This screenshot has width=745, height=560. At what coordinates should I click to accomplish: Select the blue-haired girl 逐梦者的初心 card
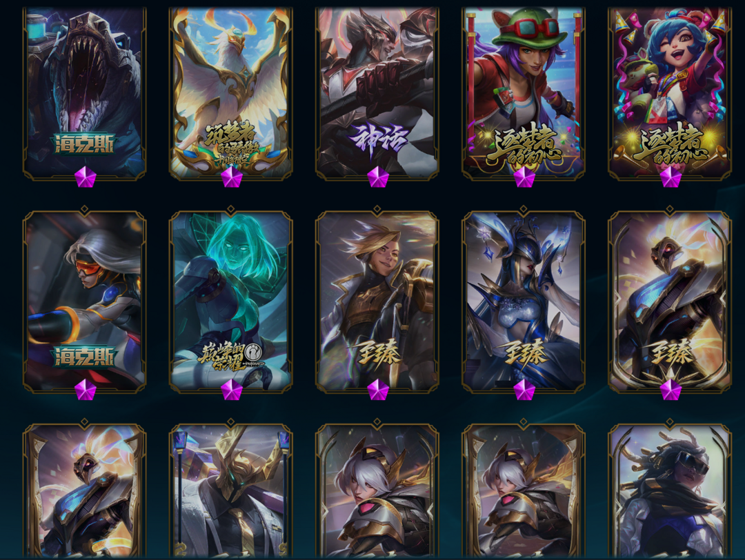[670, 92]
